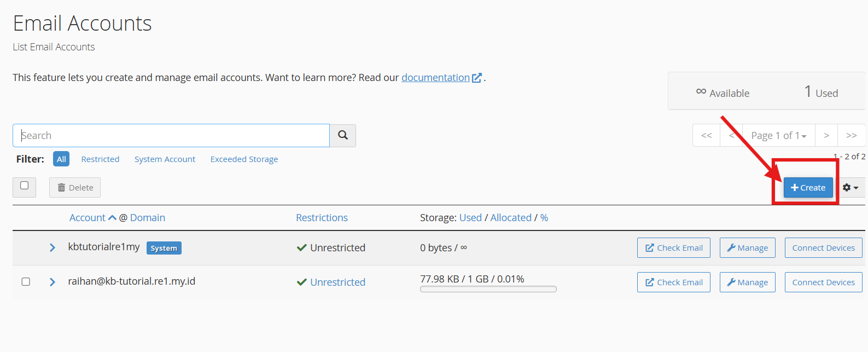This screenshot has height=352, width=868.
Task: Check Email for raihan@kb-tutorial.re1.my.id
Action: pos(674,282)
